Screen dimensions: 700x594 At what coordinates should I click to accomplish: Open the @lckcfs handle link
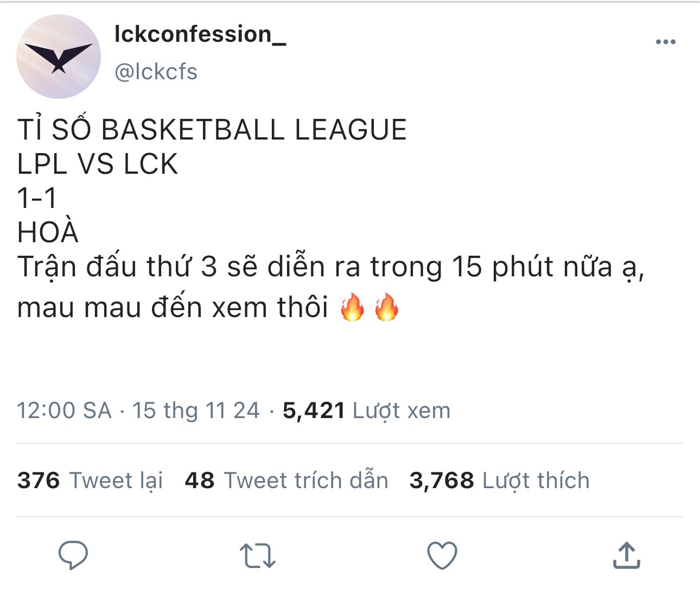pos(156,72)
